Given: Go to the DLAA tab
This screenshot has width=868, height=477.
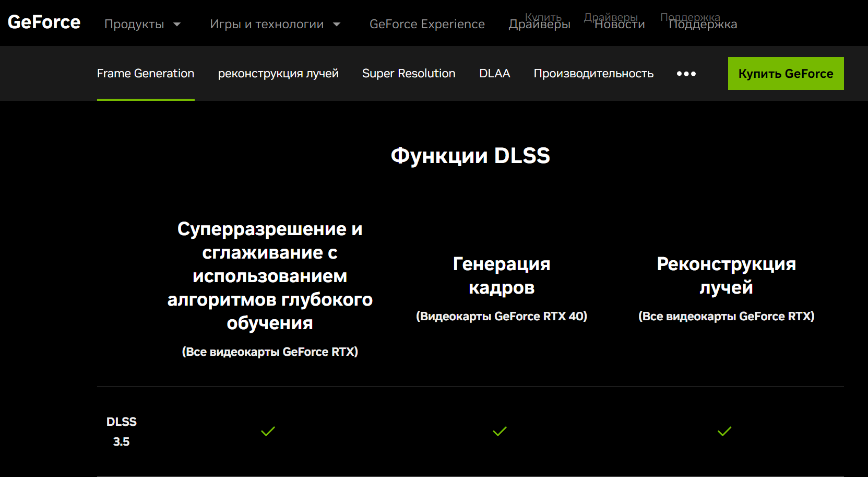Looking at the screenshot, I should point(494,74).
